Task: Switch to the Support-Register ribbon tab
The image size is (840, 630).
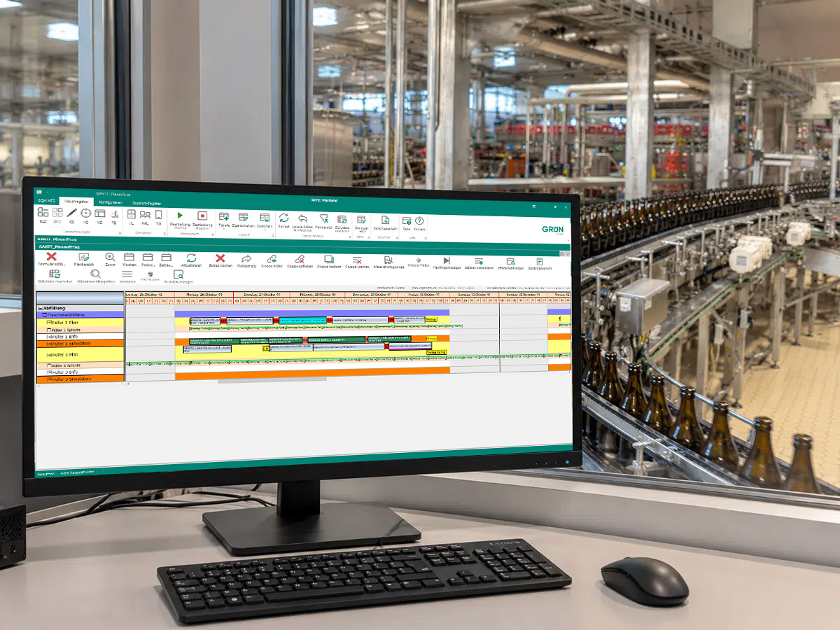Action: coord(147,203)
